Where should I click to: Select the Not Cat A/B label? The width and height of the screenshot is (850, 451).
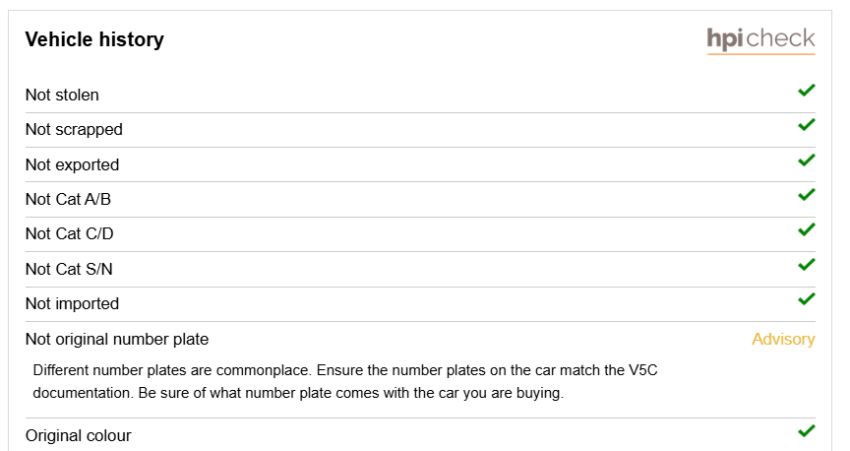click(68, 199)
